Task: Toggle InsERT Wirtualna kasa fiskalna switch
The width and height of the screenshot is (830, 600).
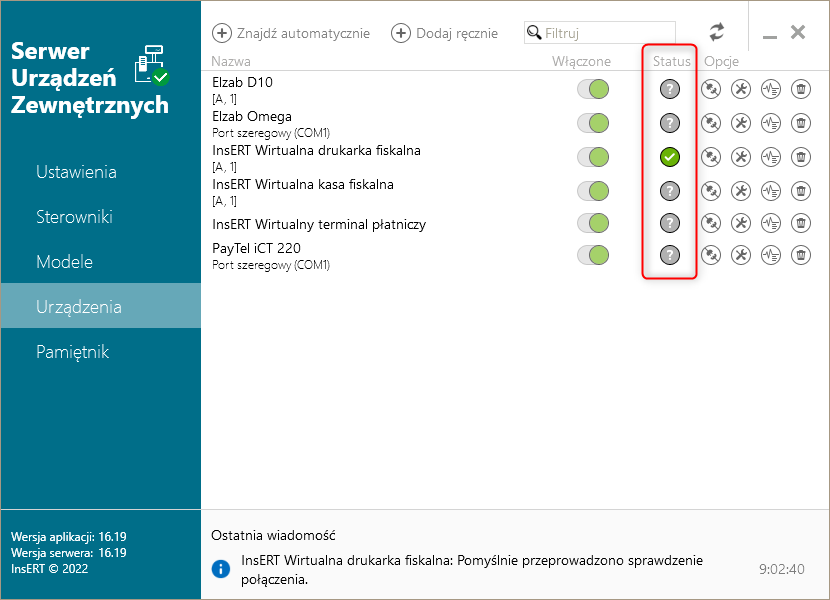Action: pos(593,191)
